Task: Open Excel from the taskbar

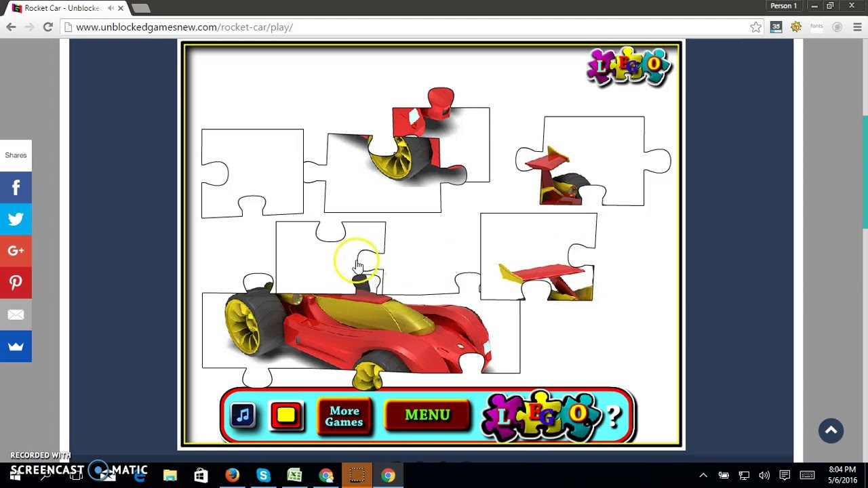Action: (294, 476)
